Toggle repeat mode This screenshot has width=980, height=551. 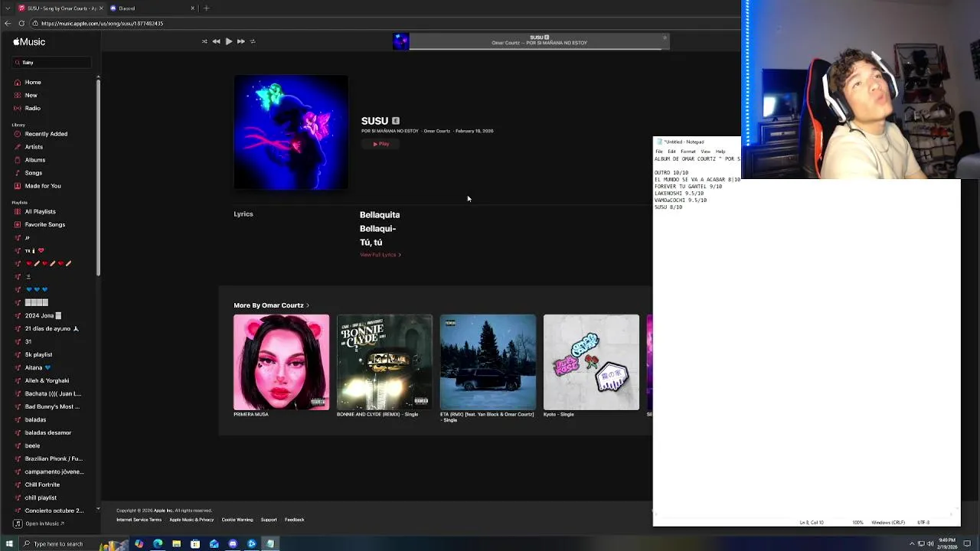click(x=253, y=41)
